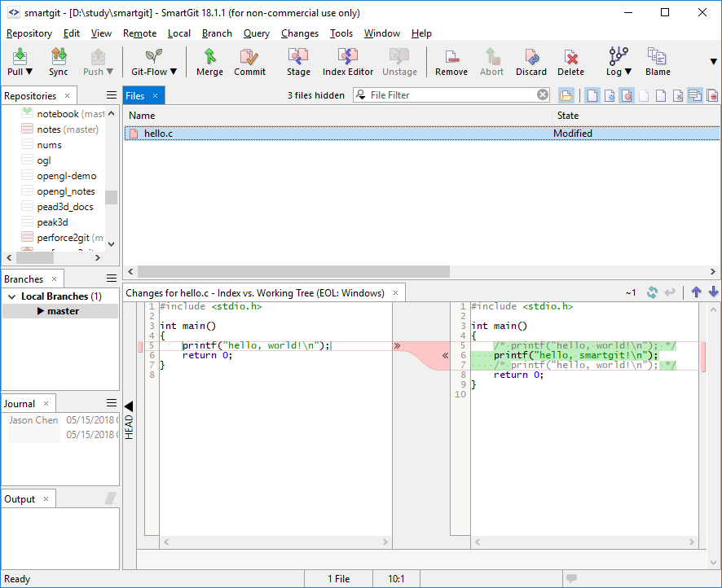The image size is (722, 588).
Task: Open the Repository menu
Action: click(29, 33)
